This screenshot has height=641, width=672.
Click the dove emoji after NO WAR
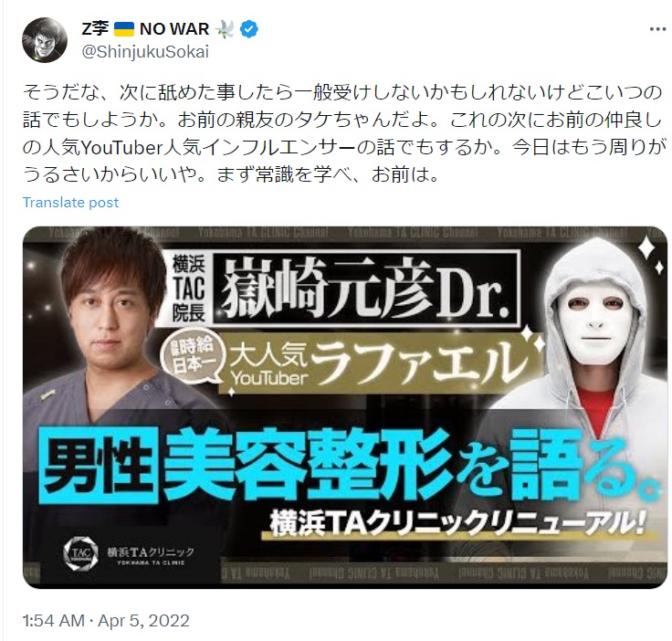(x=226, y=29)
